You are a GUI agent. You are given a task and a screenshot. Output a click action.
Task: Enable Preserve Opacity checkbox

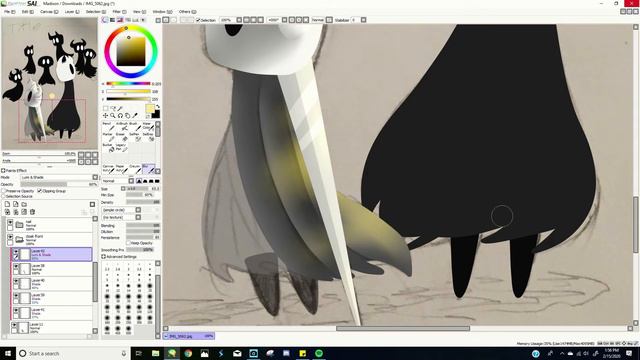[3, 191]
